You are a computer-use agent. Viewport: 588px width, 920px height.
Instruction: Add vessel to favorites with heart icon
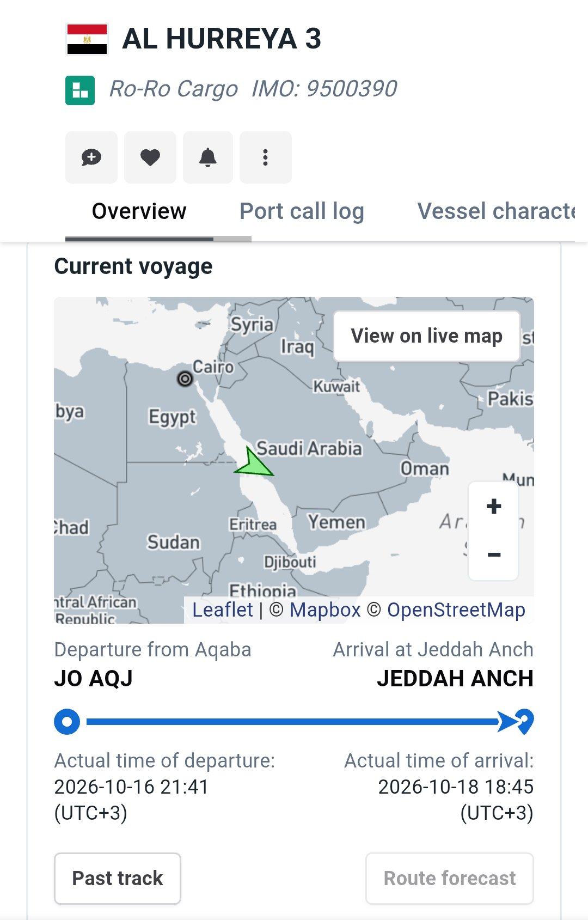point(150,157)
